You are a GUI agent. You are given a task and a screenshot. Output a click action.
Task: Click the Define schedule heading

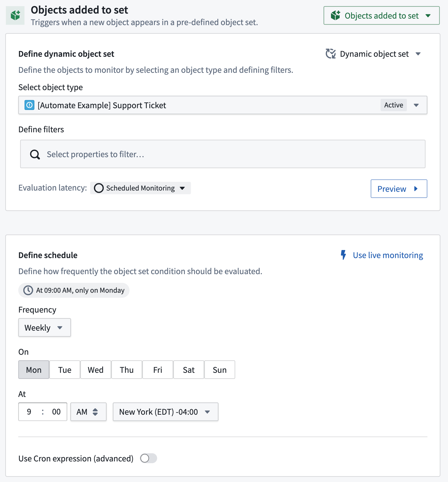coord(48,255)
